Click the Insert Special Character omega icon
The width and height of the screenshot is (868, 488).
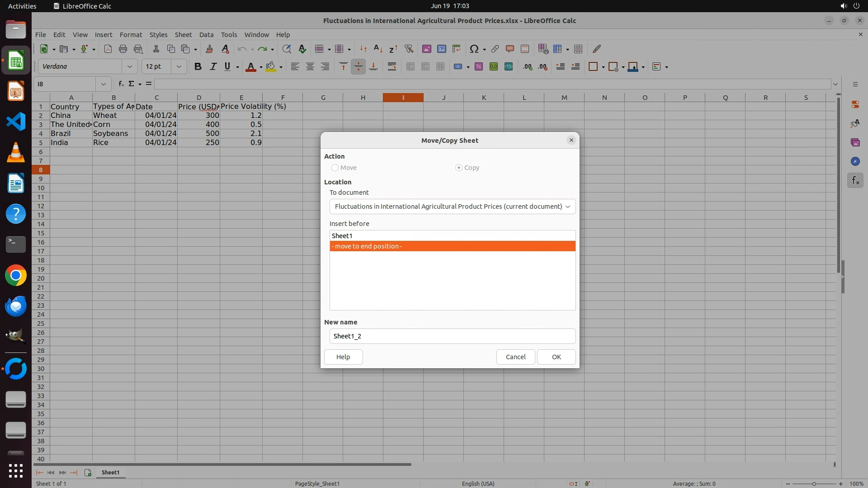(474, 49)
